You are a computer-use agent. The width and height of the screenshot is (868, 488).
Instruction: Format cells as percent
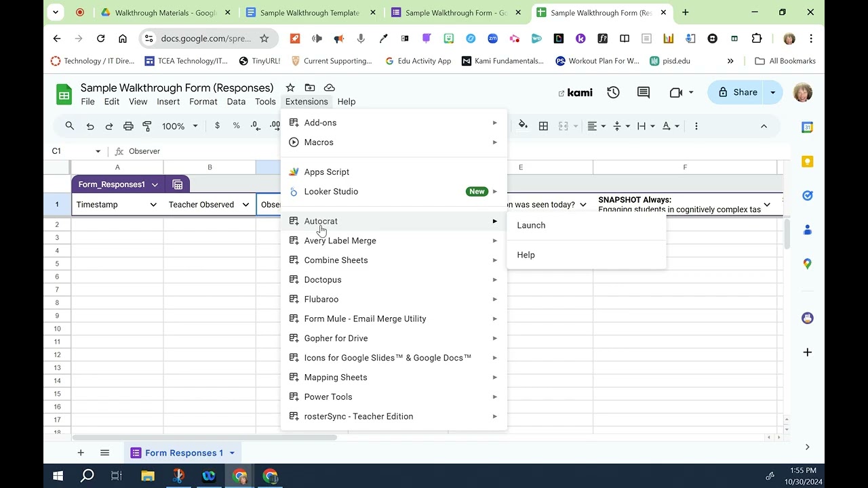point(236,126)
